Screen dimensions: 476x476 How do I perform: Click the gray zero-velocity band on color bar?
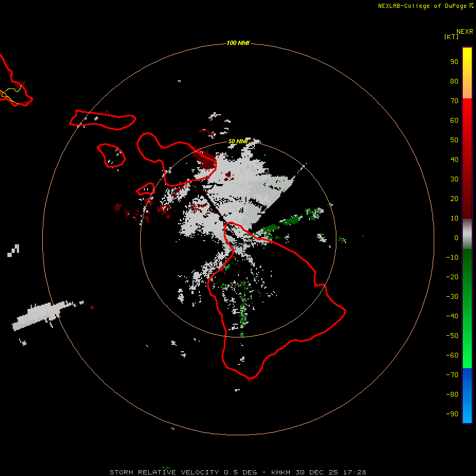click(x=467, y=234)
